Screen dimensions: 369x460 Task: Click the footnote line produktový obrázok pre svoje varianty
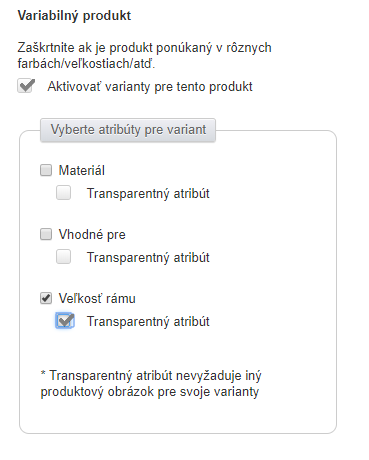tap(150, 391)
